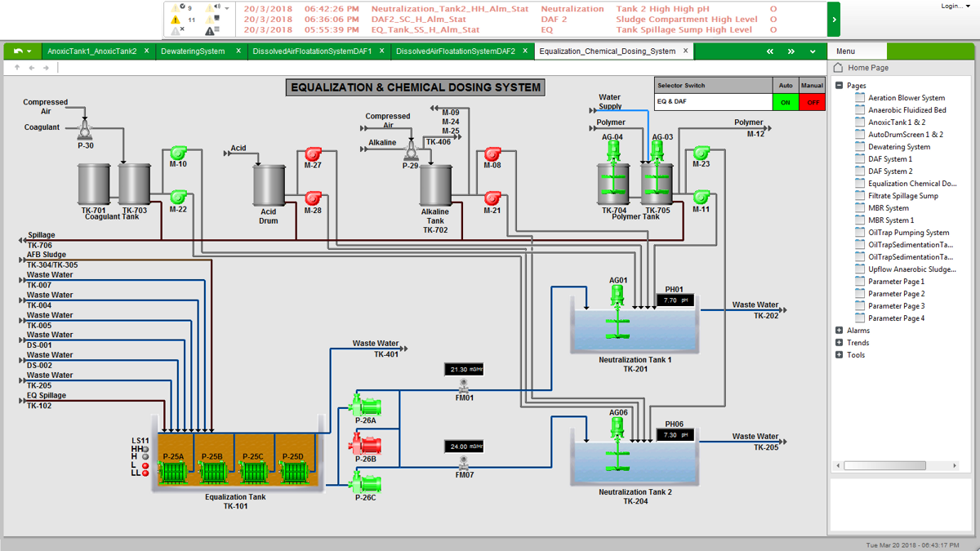
Task: Open the Login menu
Action: click(x=952, y=5)
